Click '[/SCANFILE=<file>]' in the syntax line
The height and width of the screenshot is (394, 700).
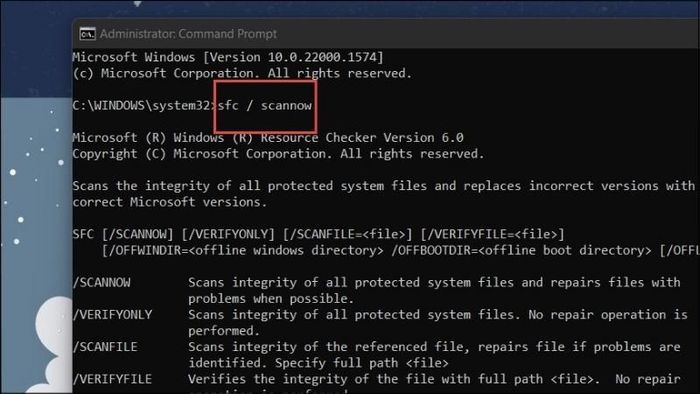click(x=347, y=234)
